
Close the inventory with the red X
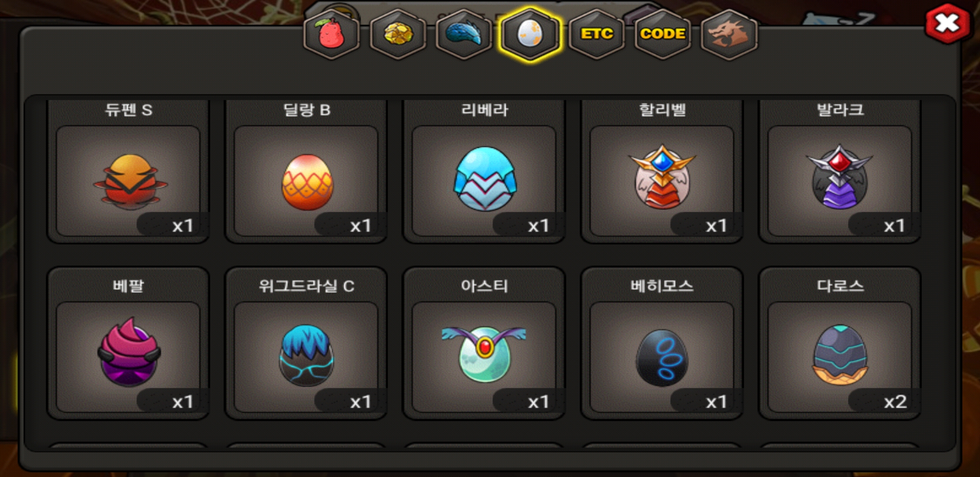click(x=947, y=23)
